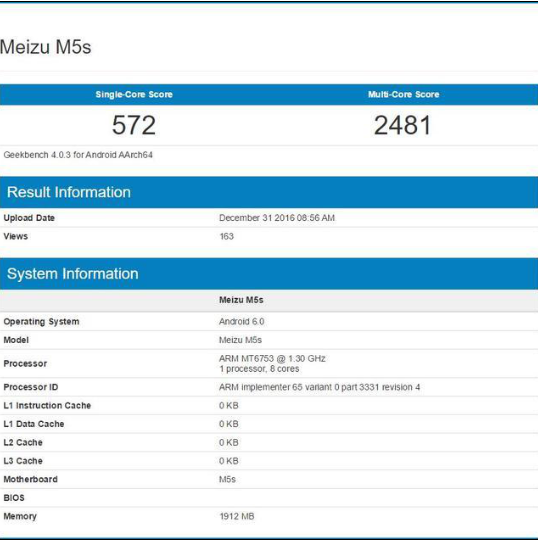Viewport: 538px width, 540px height.
Task: Select '0 KB' in L2 Cache row
Action: [229, 443]
